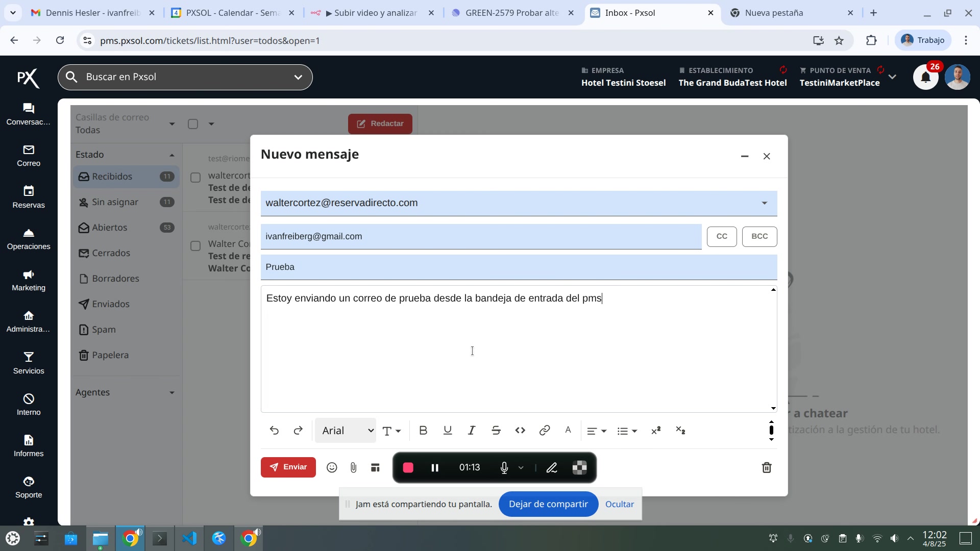This screenshot has height=551, width=980.
Task: Click the undo arrow in editor toolbar
Action: pyautogui.click(x=274, y=431)
